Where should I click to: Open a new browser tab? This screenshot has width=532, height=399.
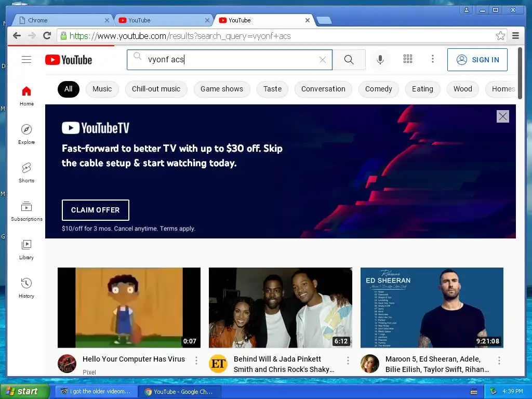click(324, 20)
